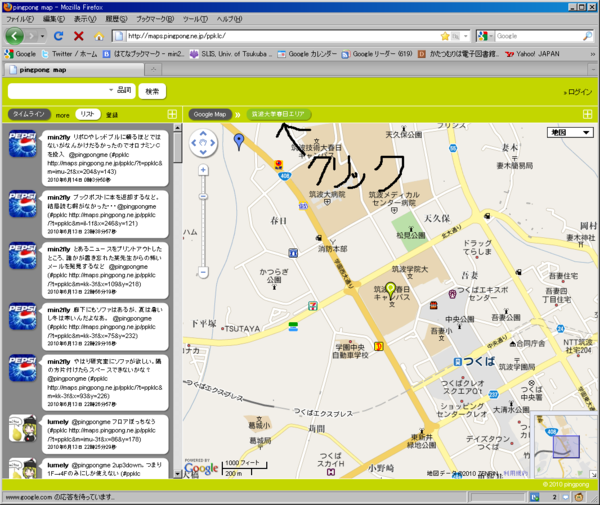Click the address bar URL field
This screenshot has height=505, width=600.
[x=281, y=36]
